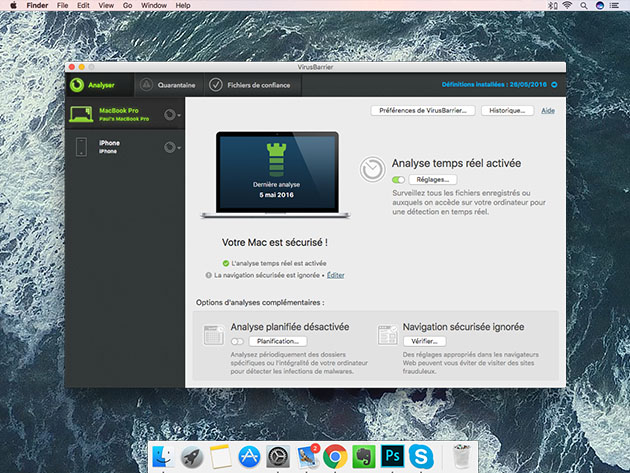This screenshot has width=630, height=473.
Task: Click the Bluetooth menu bar icon
Action: click(x=553, y=5)
